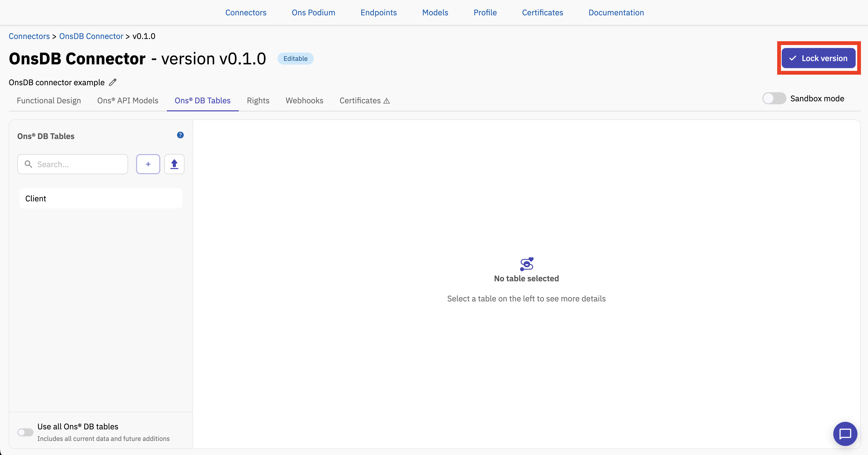Click the upload tables arrow icon

(174, 164)
